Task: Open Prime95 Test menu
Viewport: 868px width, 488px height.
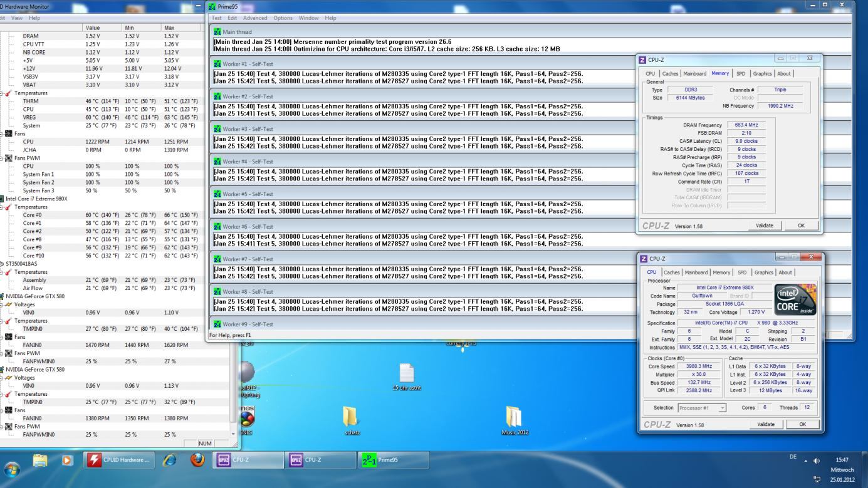Action: click(x=217, y=18)
